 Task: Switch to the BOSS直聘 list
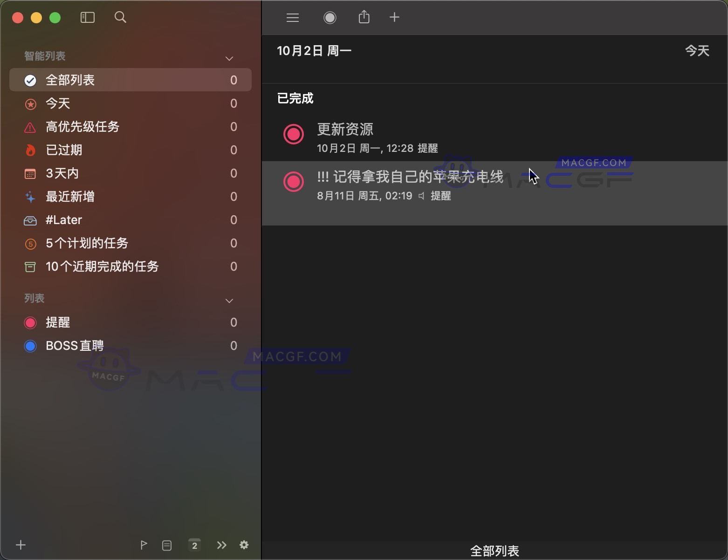(75, 345)
